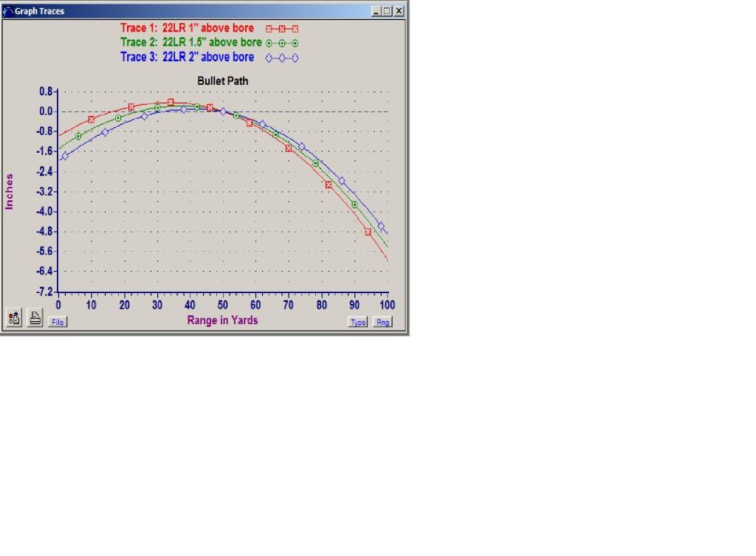The height and width of the screenshot is (556, 756).
Task: Click the Bullet Path chart title
Action: click(x=222, y=79)
